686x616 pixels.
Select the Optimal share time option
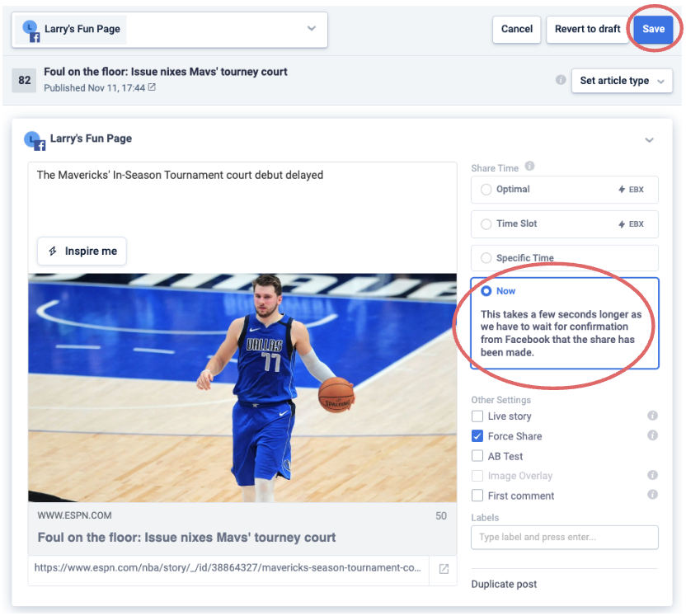(486, 190)
